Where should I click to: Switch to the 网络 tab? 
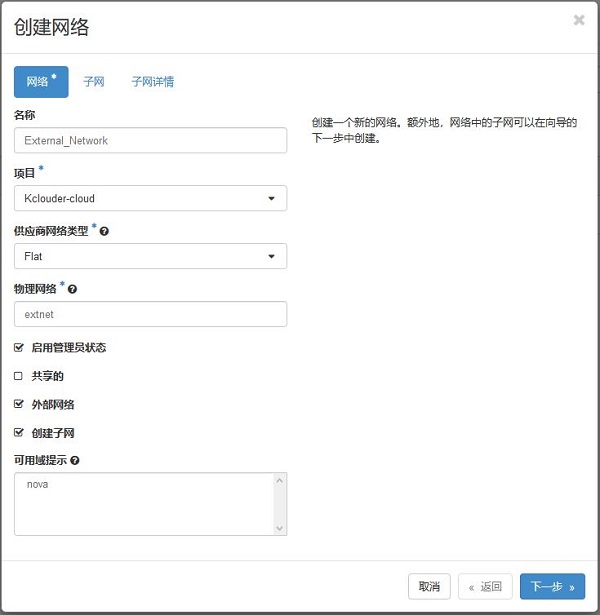click(41, 82)
